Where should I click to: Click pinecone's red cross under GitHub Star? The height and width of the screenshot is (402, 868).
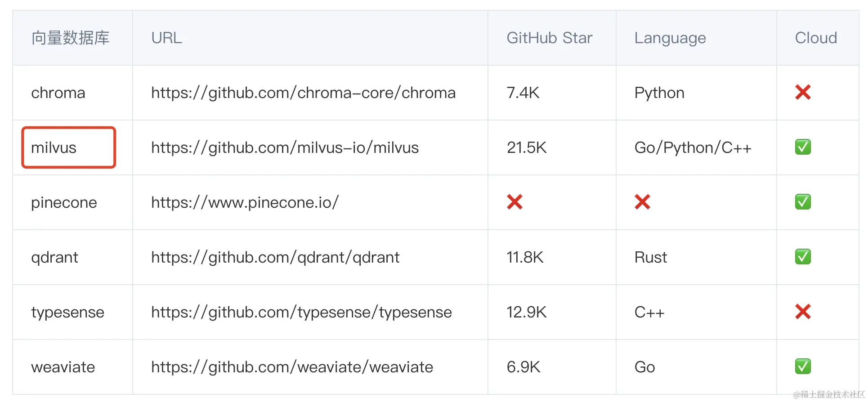[x=515, y=202]
